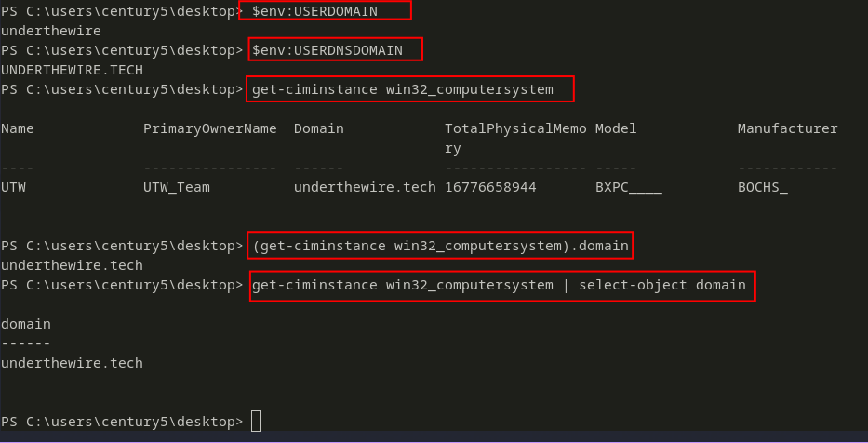Click the 'Model' column header
This screenshot has height=443, width=868.
[616, 128]
